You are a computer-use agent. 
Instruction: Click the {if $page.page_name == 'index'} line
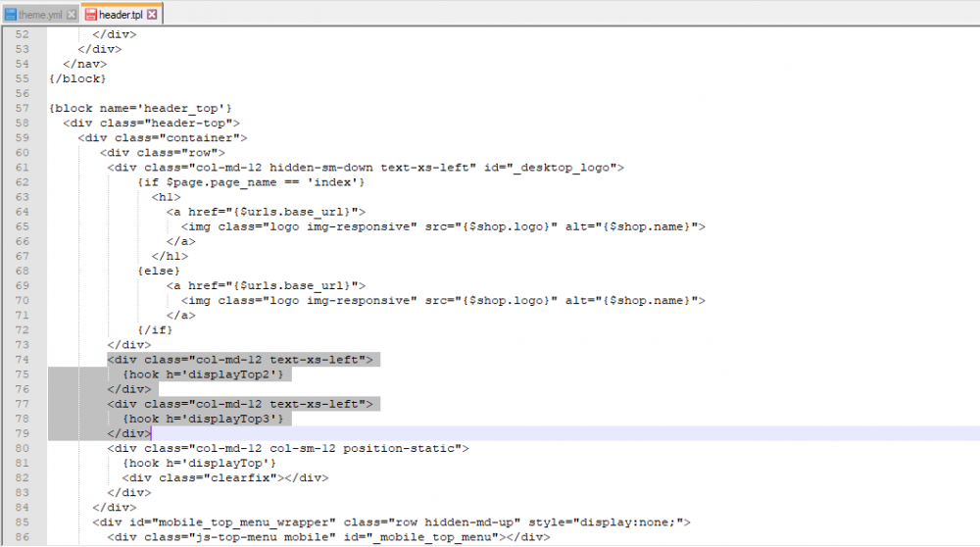point(251,182)
